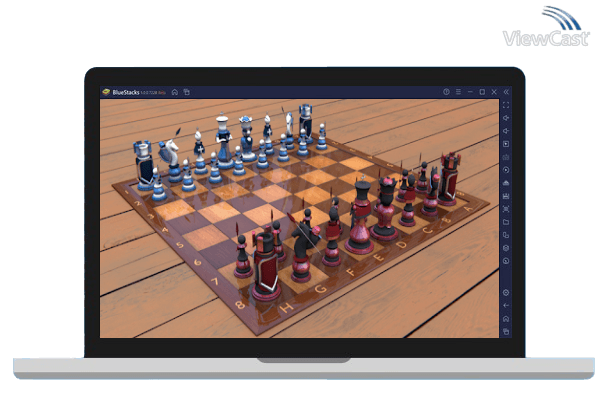This screenshot has width=602, height=414.
Task: Click the BlueStacks logo in title bar
Action: 106,92
